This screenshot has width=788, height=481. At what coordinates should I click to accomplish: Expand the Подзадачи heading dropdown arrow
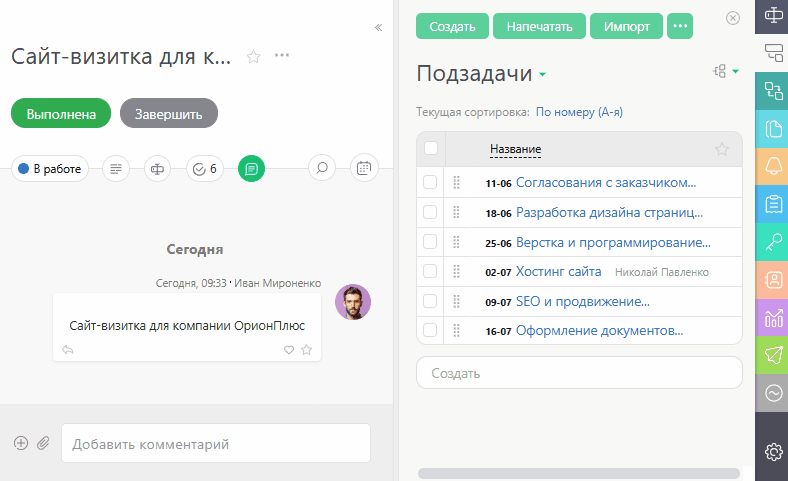tap(542, 74)
